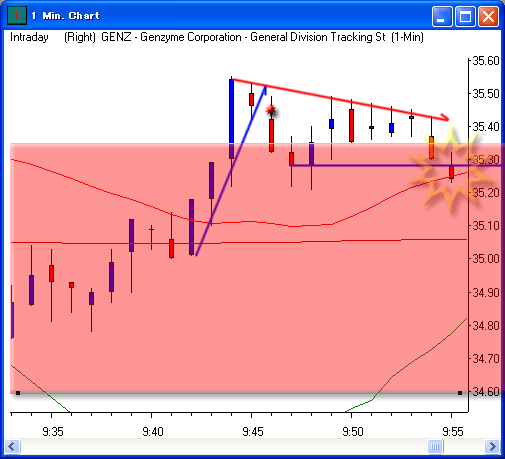This screenshot has width=505, height=459.
Task: Click the GENZ - Genzyme Corporation title text
Action: tap(243, 37)
